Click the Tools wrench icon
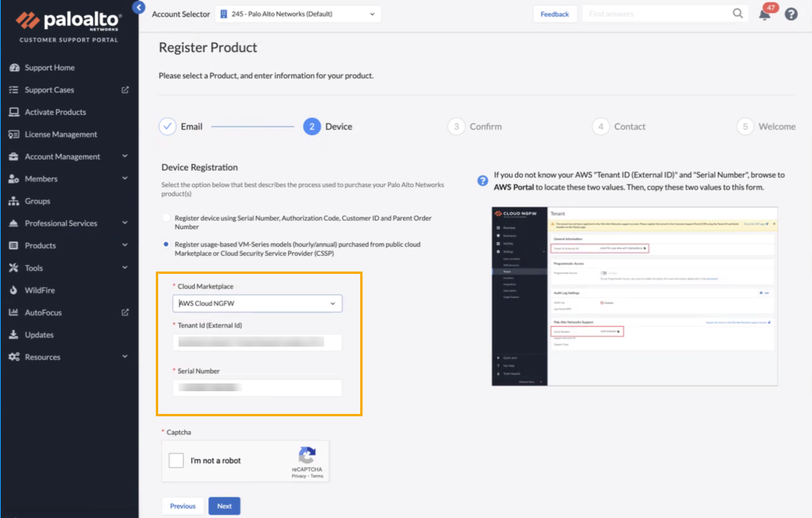This screenshot has width=812, height=518. [14, 268]
